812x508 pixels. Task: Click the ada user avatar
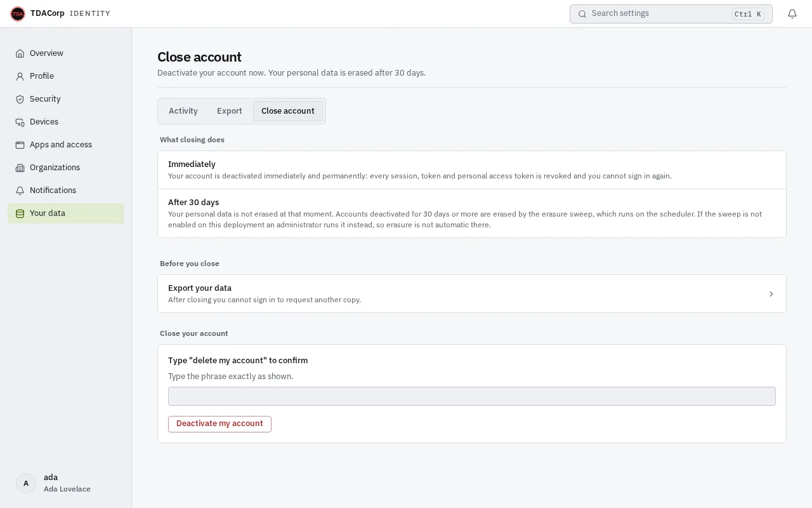[x=26, y=483]
